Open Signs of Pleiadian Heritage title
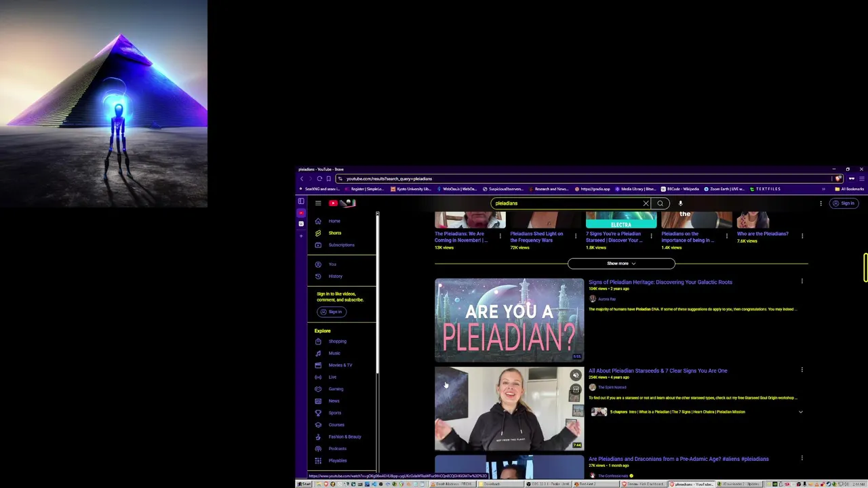The height and width of the screenshot is (488, 868). pyautogui.click(x=660, y=282)
